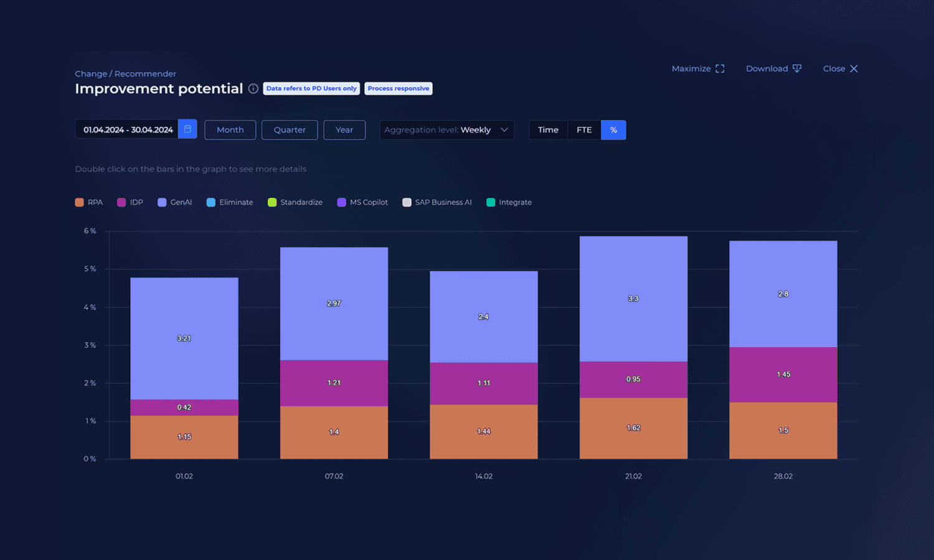Hide the IDP series via its legend entry
The image size is (934, 560).
[x=130, y=202]
